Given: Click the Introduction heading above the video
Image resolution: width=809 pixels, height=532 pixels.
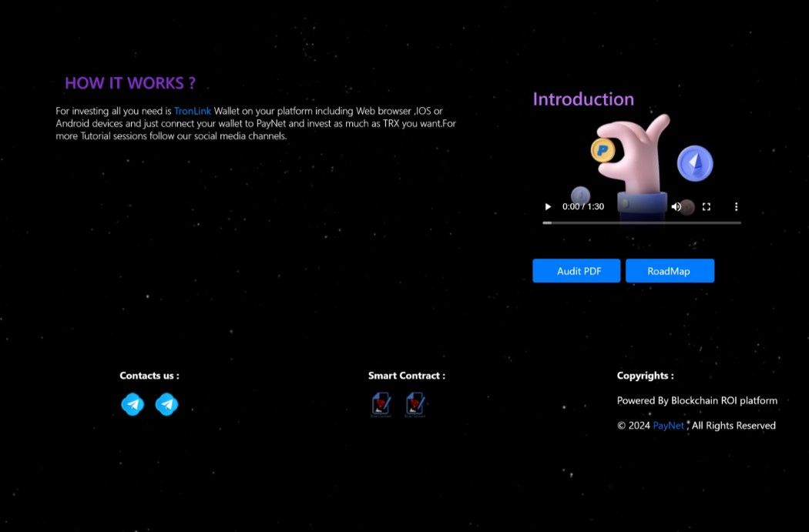Looking at the screenshot, I should click(583, 99).
